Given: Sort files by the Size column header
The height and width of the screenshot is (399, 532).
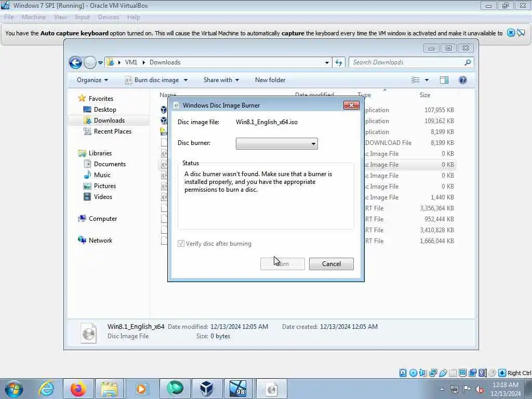Looking at the screenshot, I should click(x=425, y=95).
